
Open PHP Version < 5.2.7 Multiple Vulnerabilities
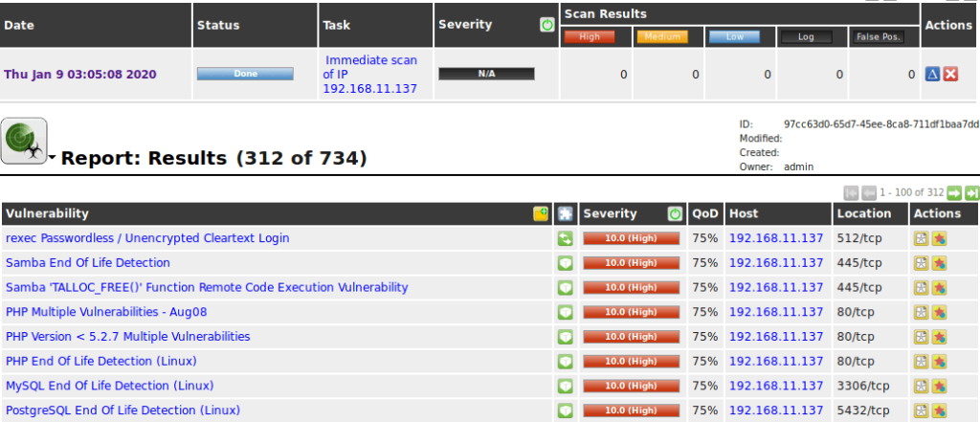click(128, 336)
